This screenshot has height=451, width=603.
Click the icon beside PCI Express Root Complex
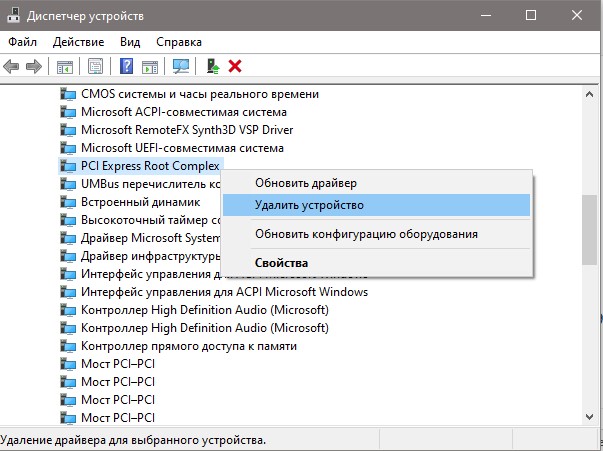[68, 166]
